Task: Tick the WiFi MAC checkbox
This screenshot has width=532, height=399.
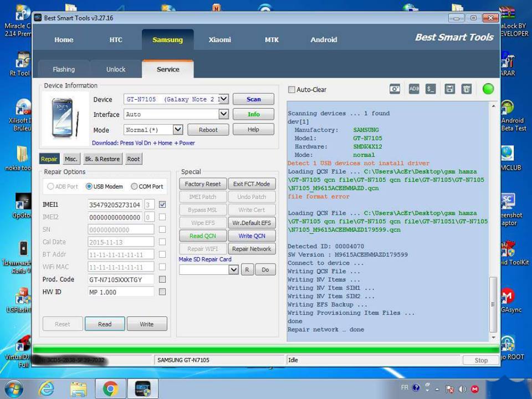Action: click(162, 267)
